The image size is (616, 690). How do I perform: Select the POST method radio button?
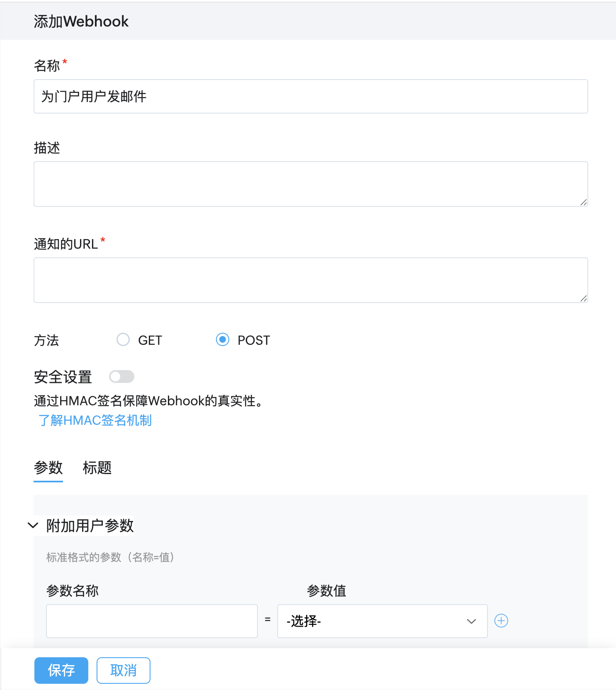pyautogui.click(x=223, y=340)
